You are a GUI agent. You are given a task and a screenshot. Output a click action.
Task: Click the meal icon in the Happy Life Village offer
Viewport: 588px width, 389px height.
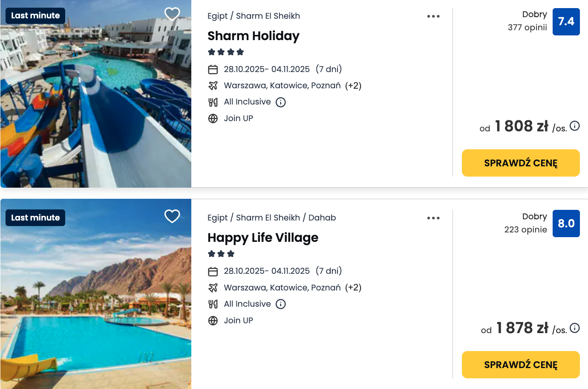pyautogui.click(x=213, y=304)
